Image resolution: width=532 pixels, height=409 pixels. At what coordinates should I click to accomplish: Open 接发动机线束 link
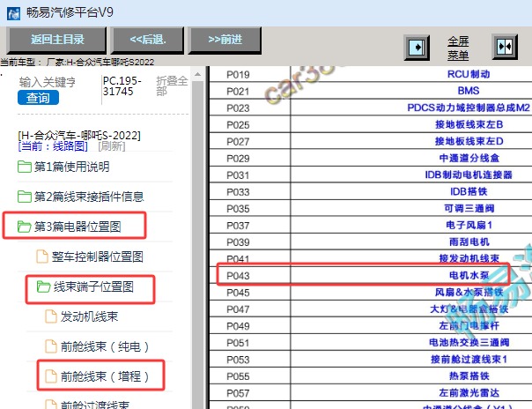(x=469, y=258)
